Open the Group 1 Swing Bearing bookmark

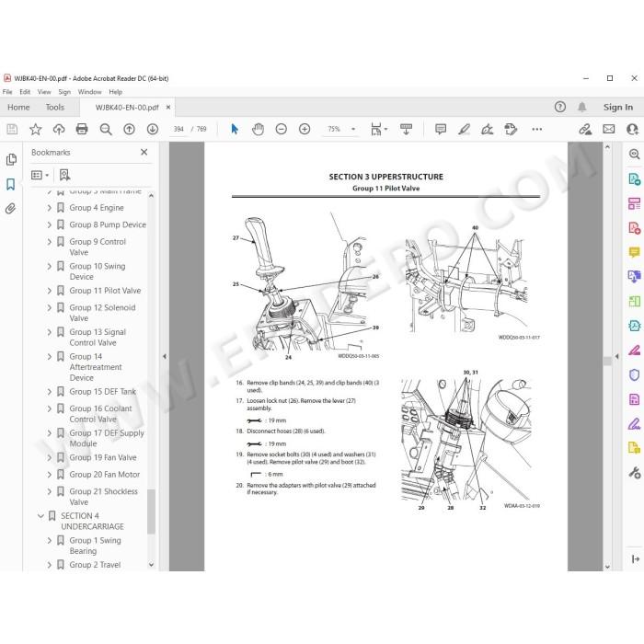pos(96,546)
